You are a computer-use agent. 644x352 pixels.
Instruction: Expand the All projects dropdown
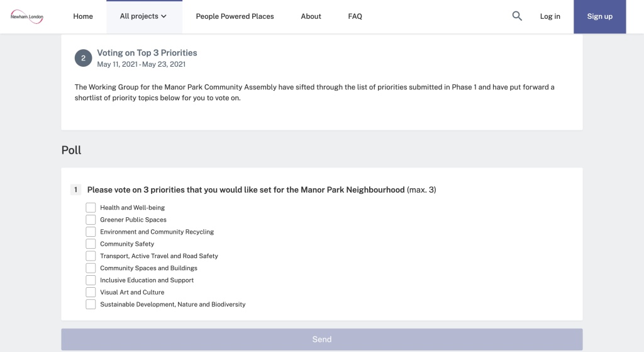144,16
